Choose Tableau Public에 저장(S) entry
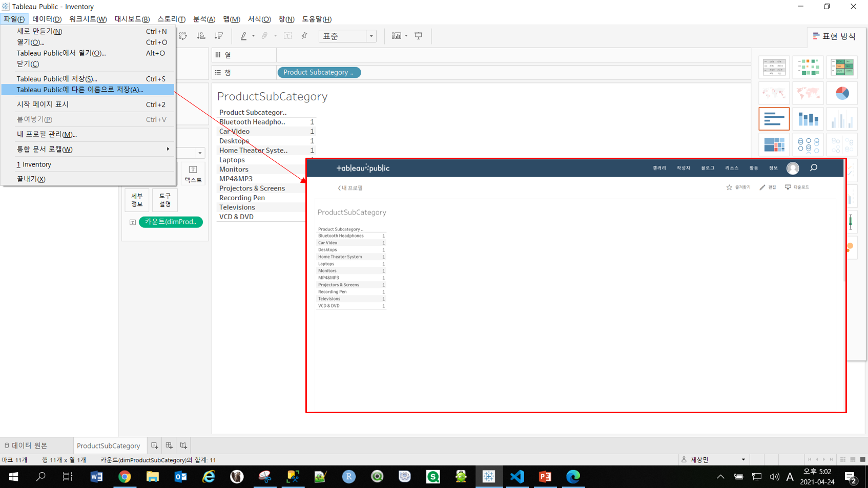 point(88,78)
